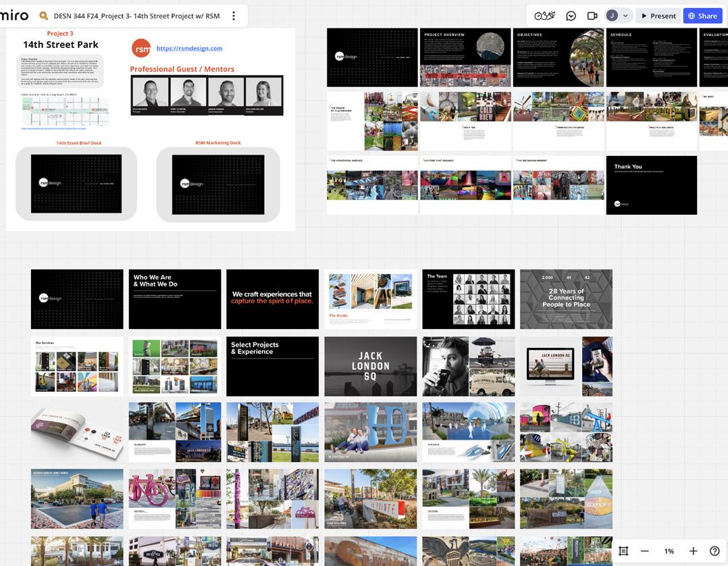The image size is (728, 566).
Task: Click the Miro logo
Action: pos(14,16)
